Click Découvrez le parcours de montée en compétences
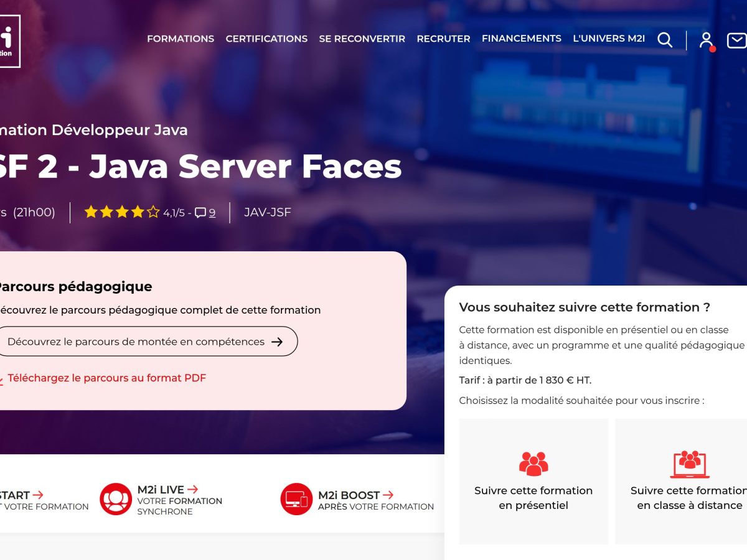Image resolution: width=747 pixels, height=560 pixels. [x=144, y=342]
